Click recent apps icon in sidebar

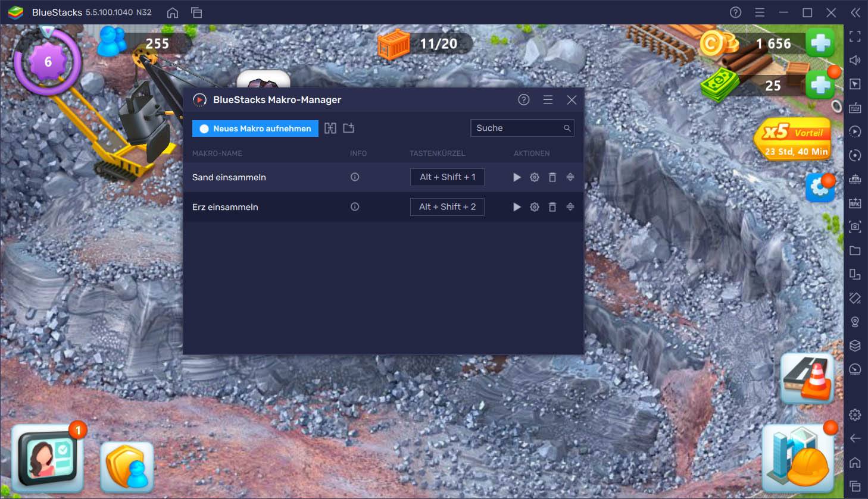click(x=855, y=486)
